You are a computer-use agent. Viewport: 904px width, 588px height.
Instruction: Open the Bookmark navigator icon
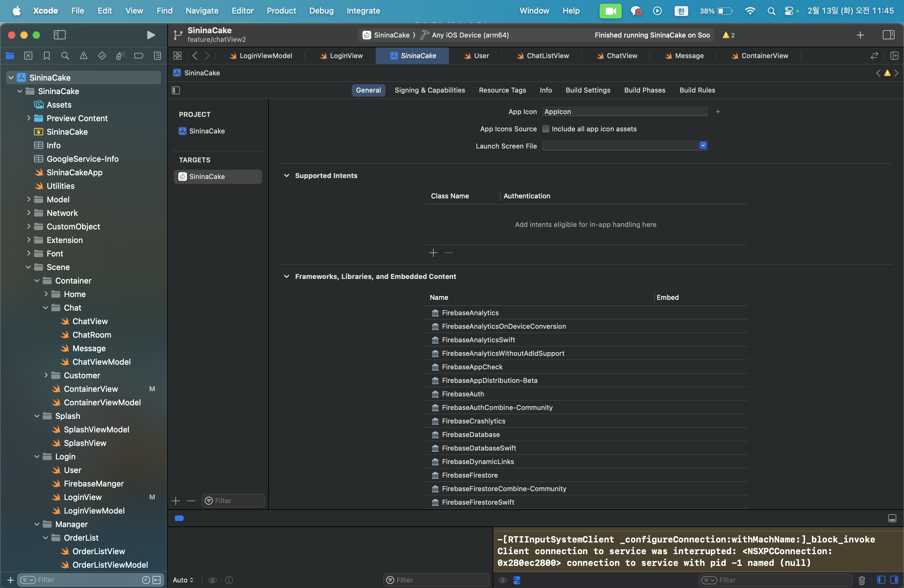point(47,56)
